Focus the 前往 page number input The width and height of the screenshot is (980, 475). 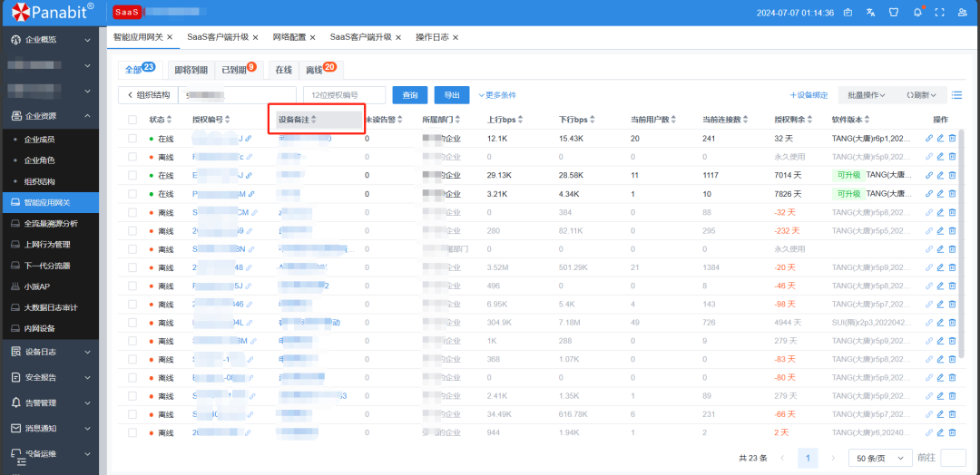coord(953,458)
